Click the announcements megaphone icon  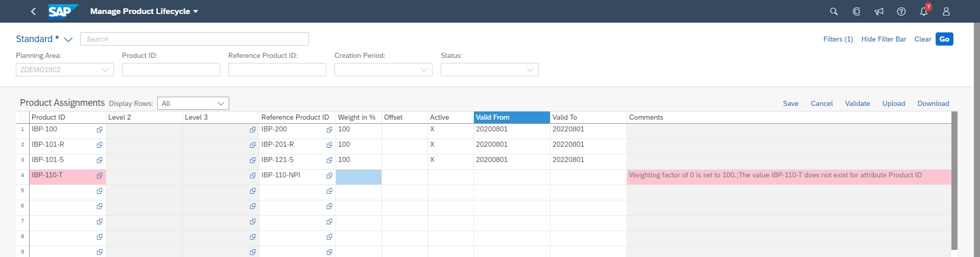[879, 11]
